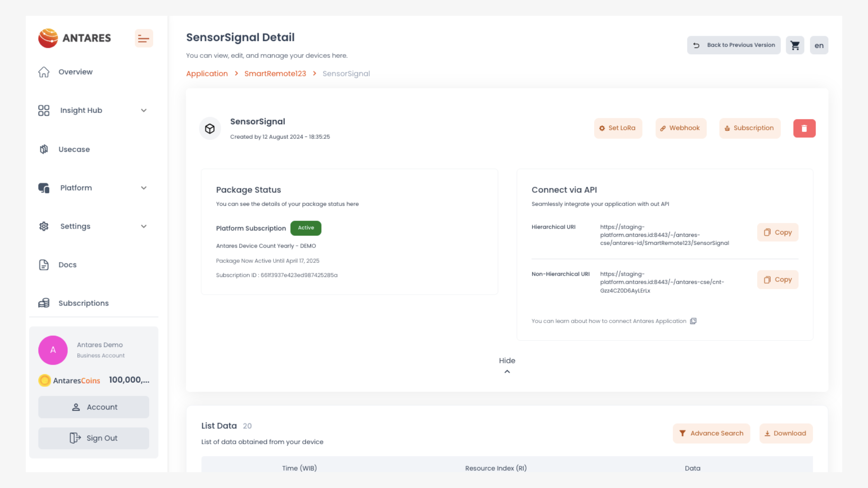Open the connect Antares Application guide link
868x488 pixels.
tap(609, 321)
